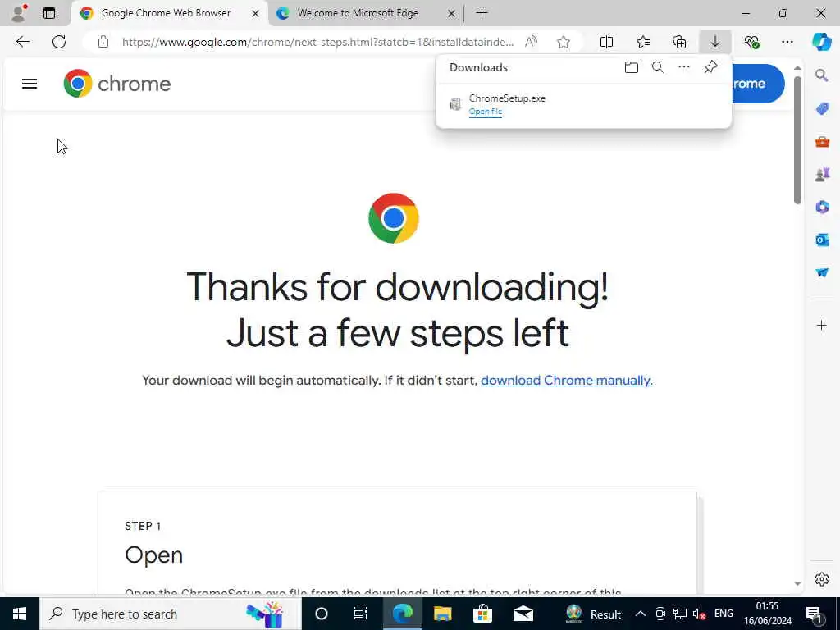Close the Google Chrome Web Browser tab
The height and width of the screenshot is (630, 840).
tap(256, 13)
